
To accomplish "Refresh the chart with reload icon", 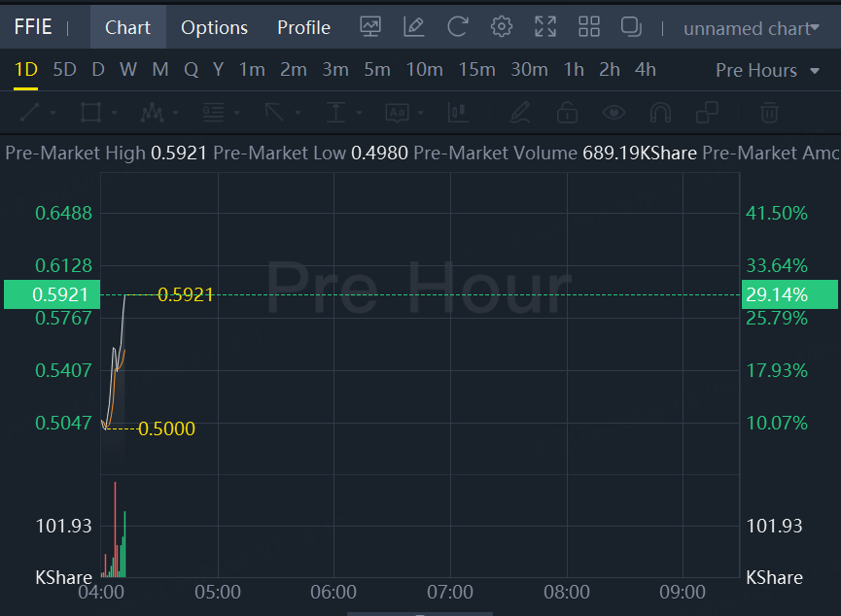I will [x=458, y=26].
